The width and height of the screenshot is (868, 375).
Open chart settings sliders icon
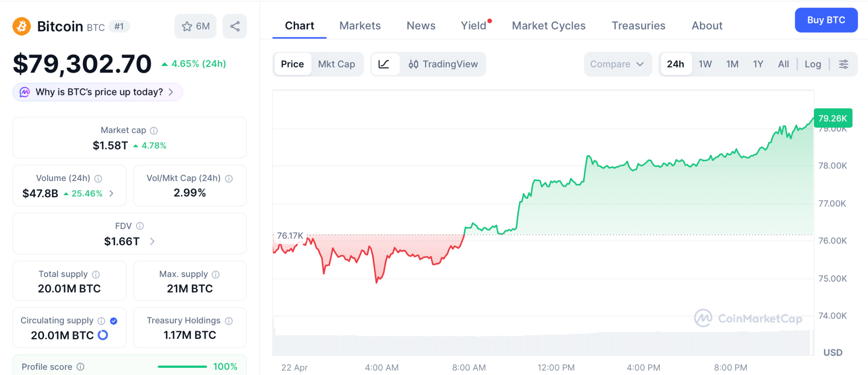[x=843, y=64]
